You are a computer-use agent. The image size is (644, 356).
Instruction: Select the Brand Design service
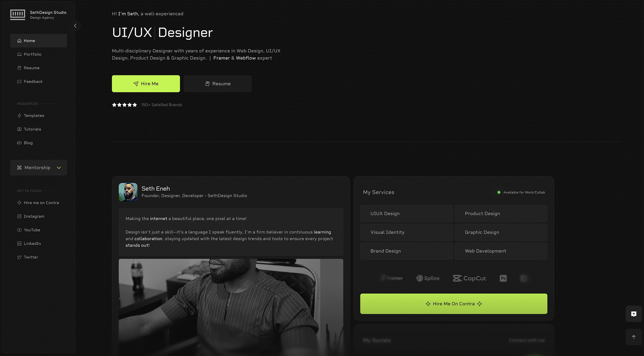(407, 251)
